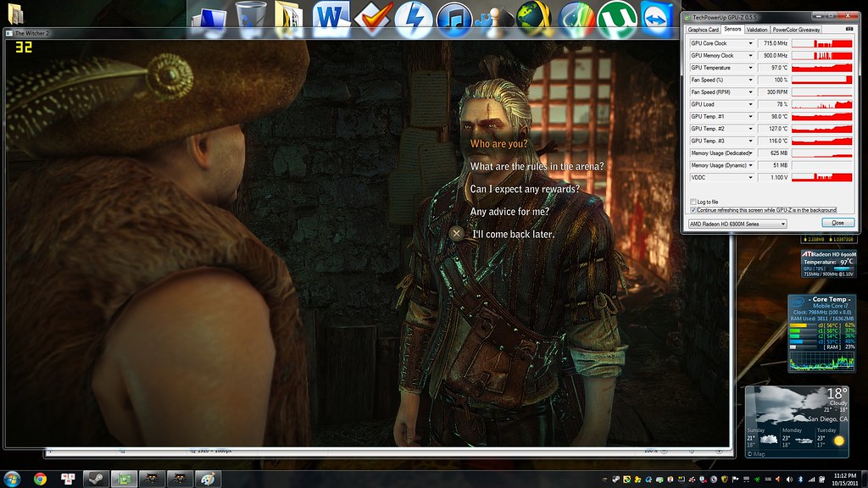Click the pinned red tiles taskbar icon
Image resolution: width=868 pixels, height=488 pixels.
(68, 479)
